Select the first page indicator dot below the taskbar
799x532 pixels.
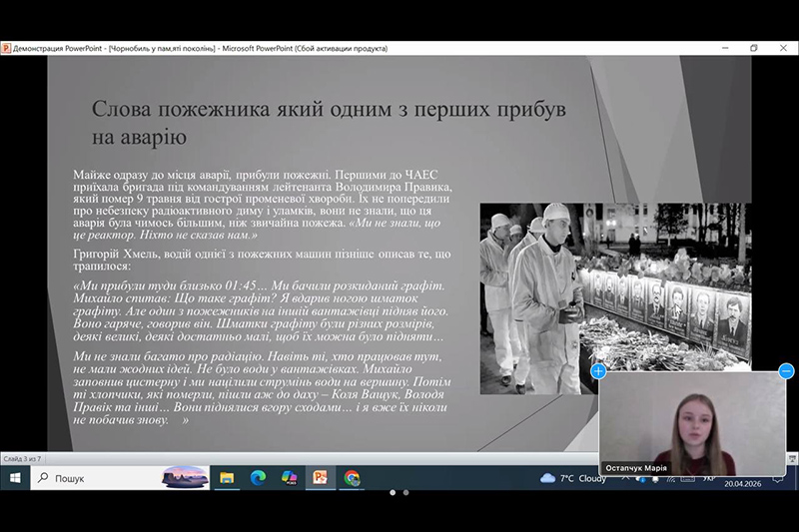pyautogui.click(x=392, y=492)
